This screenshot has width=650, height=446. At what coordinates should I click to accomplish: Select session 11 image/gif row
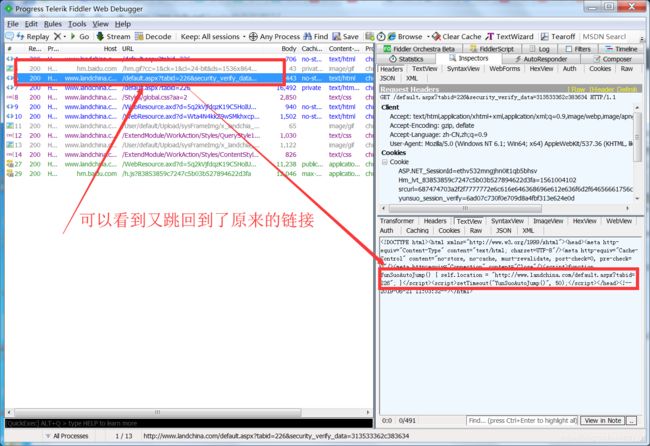(x=189, y=126)
